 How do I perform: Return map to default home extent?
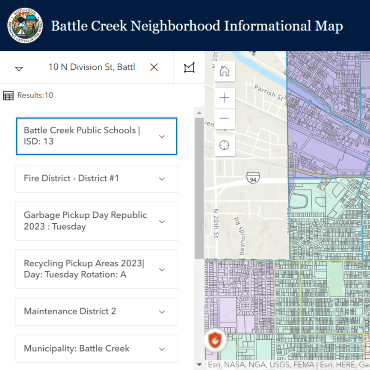point(225,71)
